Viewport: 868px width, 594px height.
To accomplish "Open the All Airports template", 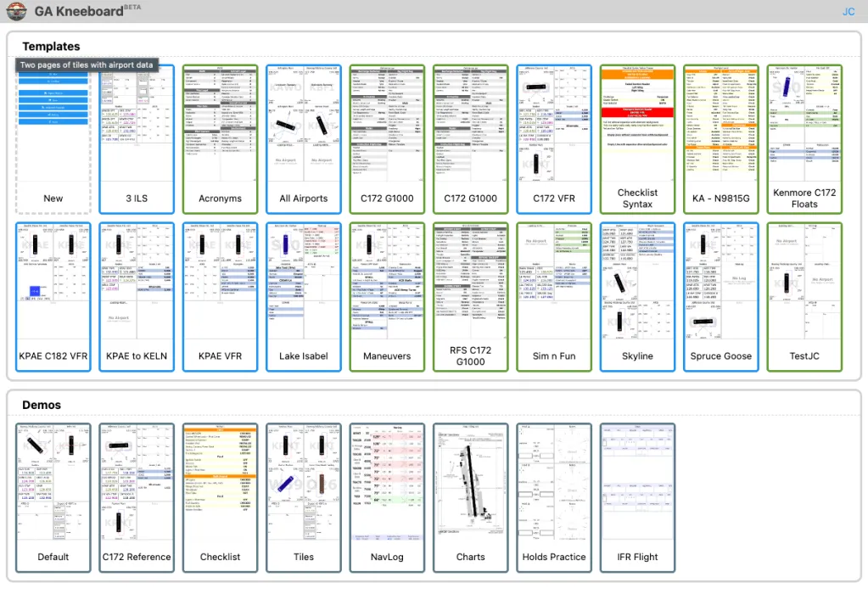I will 303,140.
